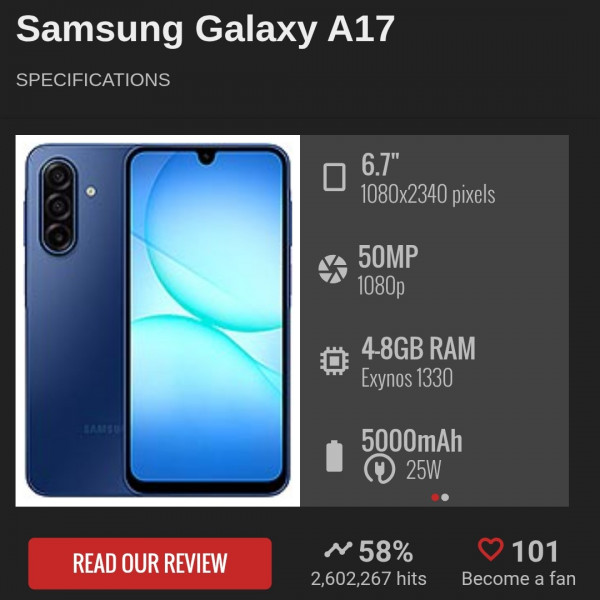Click the 5000mAh battery spec
The height and width of the screenshot is (600, 600).
(412, 441)
